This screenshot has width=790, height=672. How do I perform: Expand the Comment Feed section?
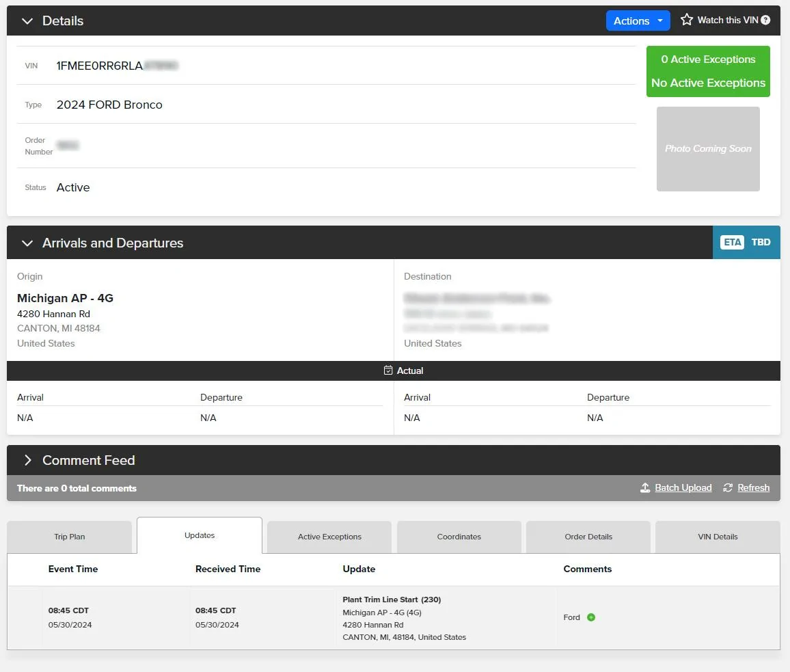[x=28, y=460]
